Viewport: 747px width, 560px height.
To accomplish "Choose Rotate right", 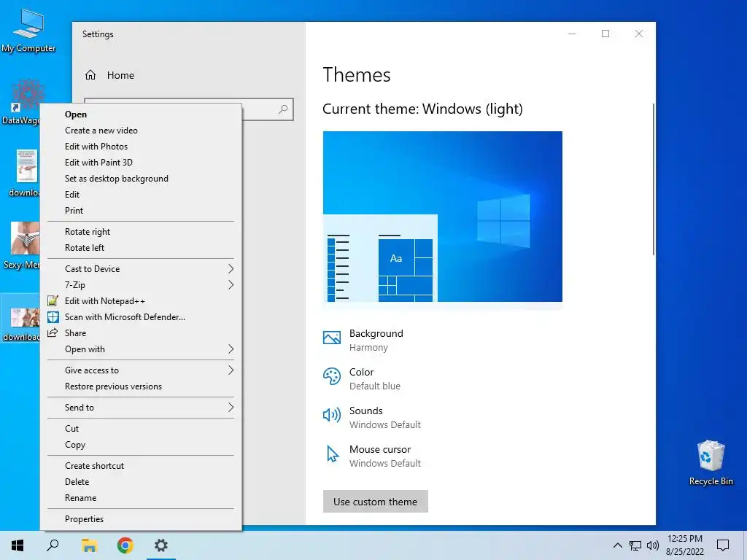I will (x=141, y=232).
